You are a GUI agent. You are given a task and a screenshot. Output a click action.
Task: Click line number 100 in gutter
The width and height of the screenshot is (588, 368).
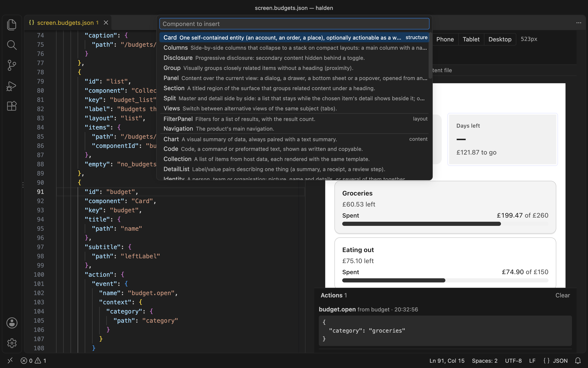pos(39,275)
